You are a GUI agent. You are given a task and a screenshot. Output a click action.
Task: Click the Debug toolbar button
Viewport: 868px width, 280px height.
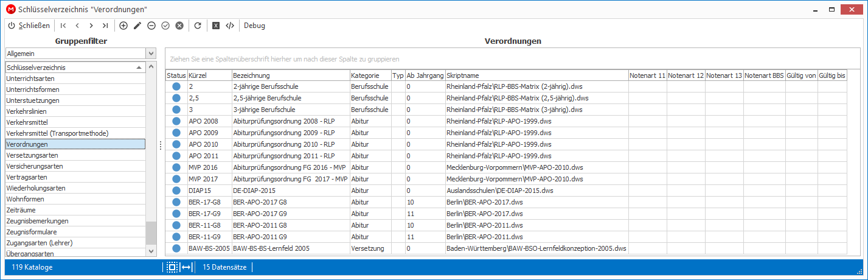point(254,26)
